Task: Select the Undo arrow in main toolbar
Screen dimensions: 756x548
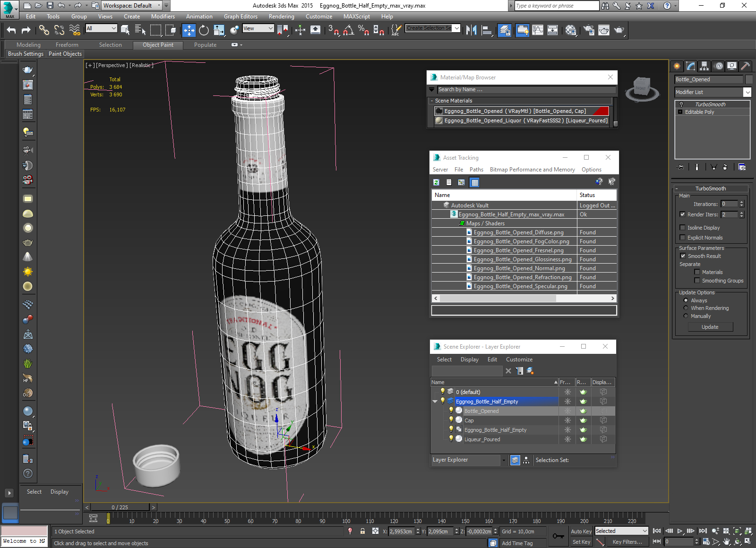Action: 11,30
